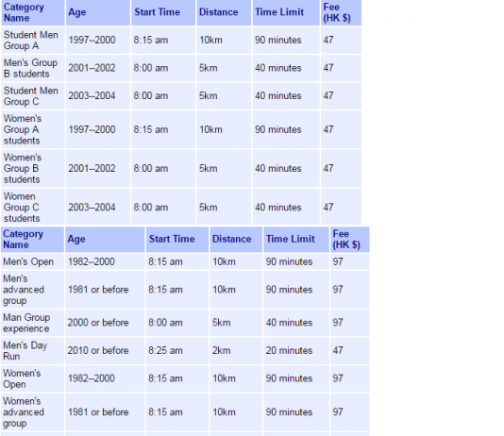Click the Student Men Group C category cell

point(33,96)
